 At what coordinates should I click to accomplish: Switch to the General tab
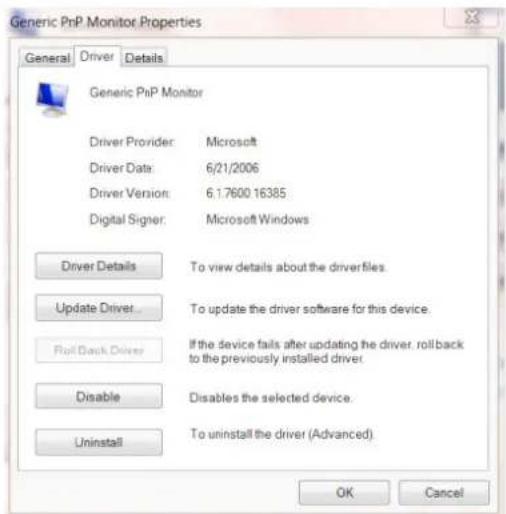[x=47, y=58]
